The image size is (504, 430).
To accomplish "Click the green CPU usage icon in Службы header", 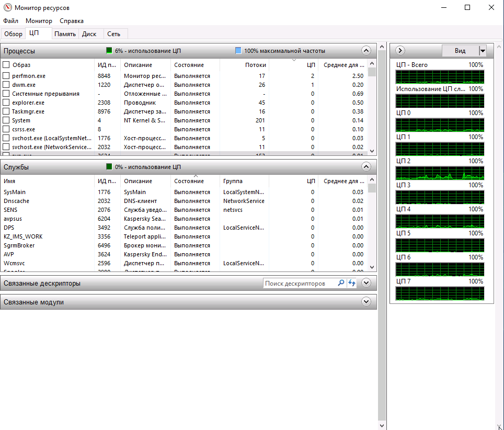I will (x=109, y=166).
